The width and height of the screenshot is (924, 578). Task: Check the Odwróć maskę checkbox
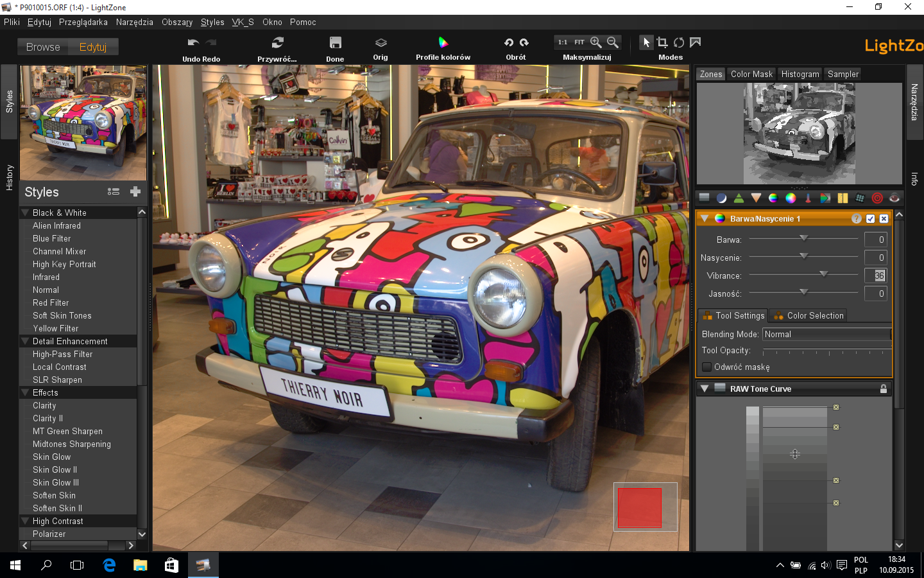[x=707, y=367]
